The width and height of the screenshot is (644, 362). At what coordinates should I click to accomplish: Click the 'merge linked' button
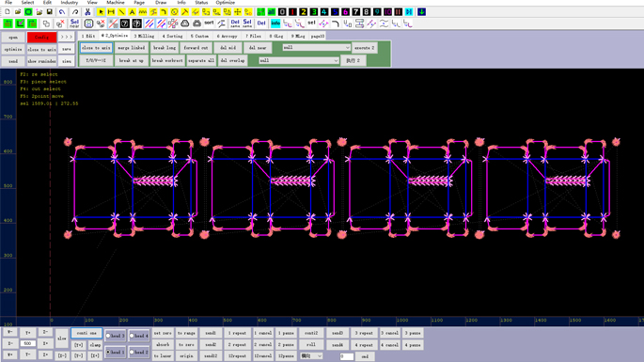click(x=131, y=48)
